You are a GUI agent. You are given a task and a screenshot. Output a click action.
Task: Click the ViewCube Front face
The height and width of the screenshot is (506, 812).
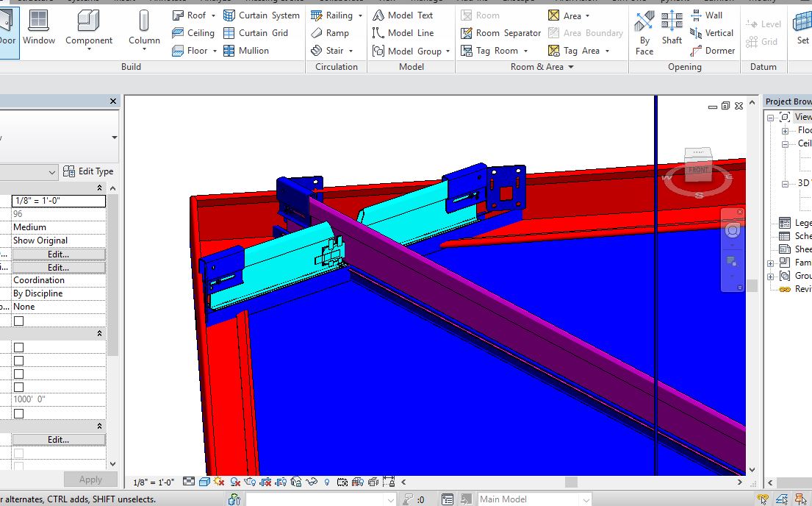point(697,170)
